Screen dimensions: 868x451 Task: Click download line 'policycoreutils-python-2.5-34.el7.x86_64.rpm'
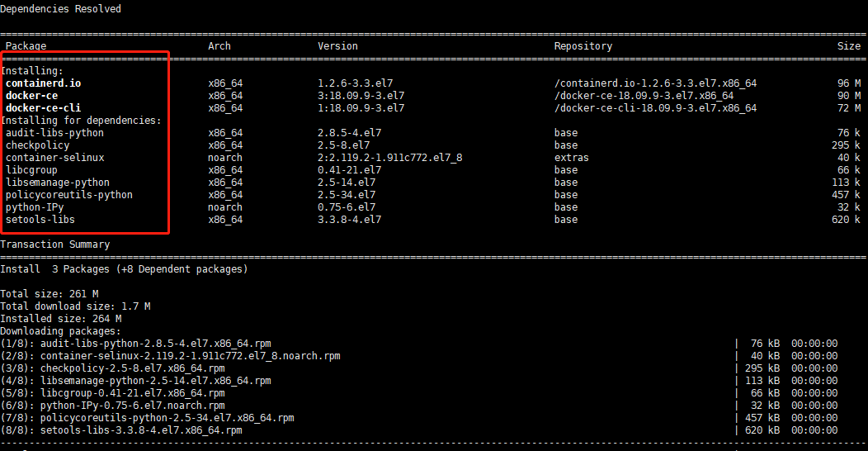[x=167, y=418]
